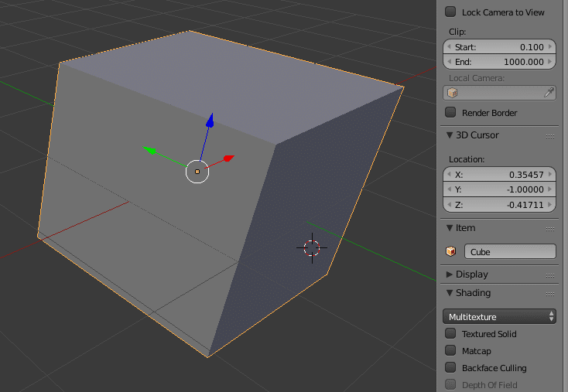
Task: Enable Lock Camera to View checkbox
Action: 450,12
